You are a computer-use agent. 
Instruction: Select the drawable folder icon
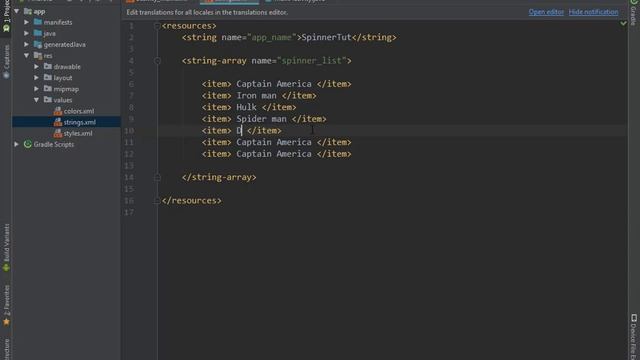point(48,66)
